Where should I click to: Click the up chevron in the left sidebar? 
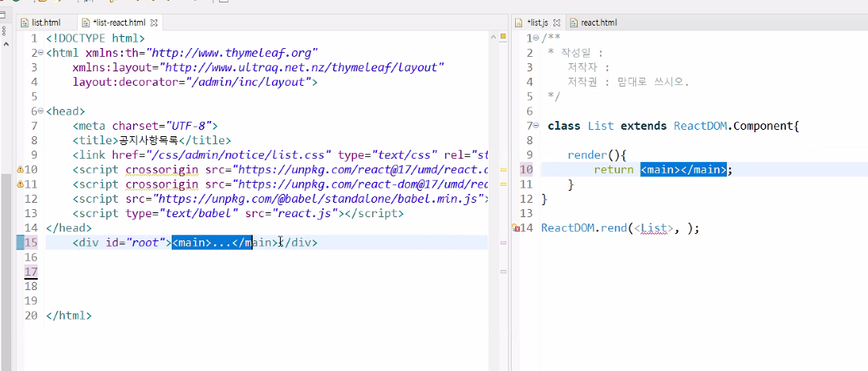tap(6, 44)
